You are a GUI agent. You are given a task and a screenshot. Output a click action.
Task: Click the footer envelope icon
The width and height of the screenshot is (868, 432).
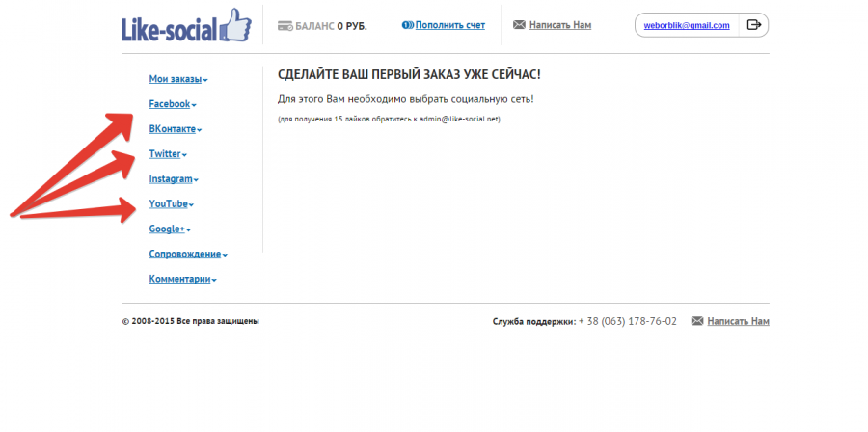(x=697, y=321)
